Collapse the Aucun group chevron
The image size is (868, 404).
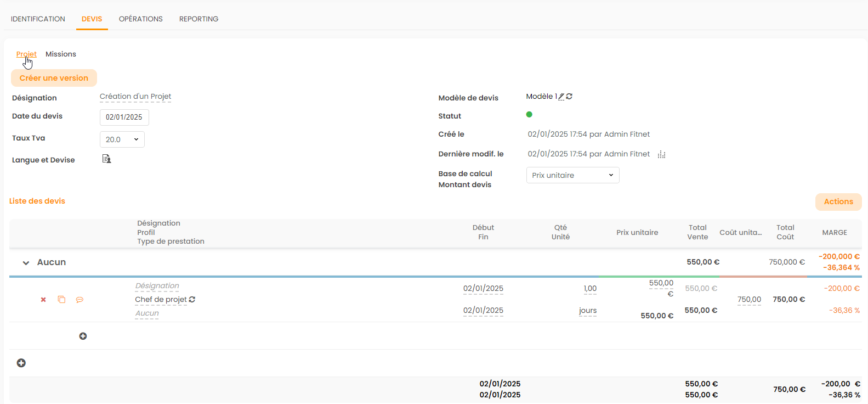click(26, 263)
